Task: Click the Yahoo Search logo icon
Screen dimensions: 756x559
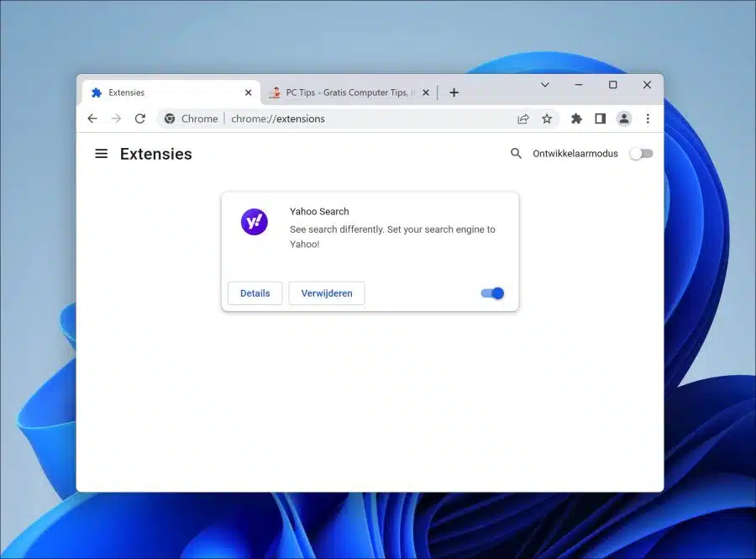Action: tap(254, 222)
